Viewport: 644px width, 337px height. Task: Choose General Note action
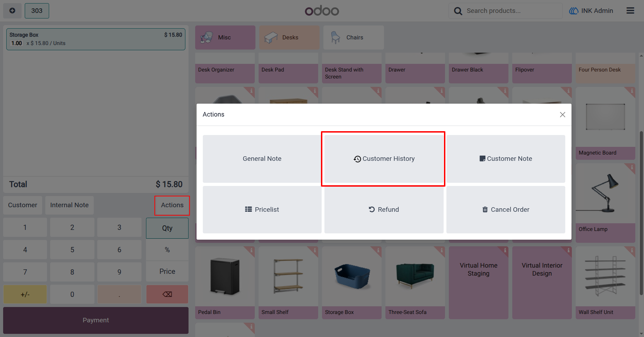(262, 159)
